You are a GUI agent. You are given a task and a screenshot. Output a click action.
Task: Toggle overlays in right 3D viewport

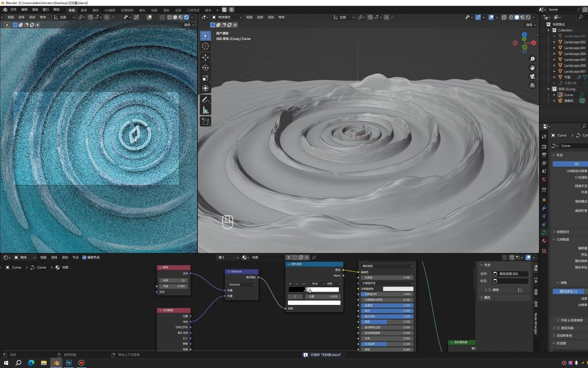tap(491, 17)
